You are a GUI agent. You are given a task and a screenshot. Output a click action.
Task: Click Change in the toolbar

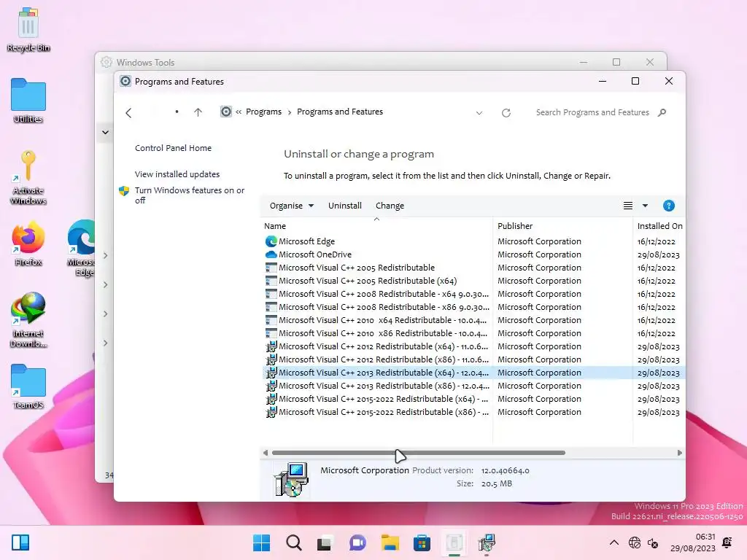(390, 206)
